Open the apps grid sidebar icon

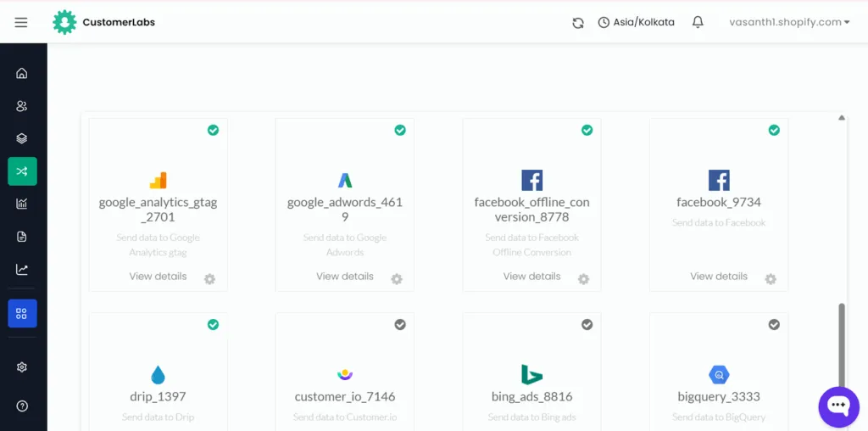click(x=22, y=314)
